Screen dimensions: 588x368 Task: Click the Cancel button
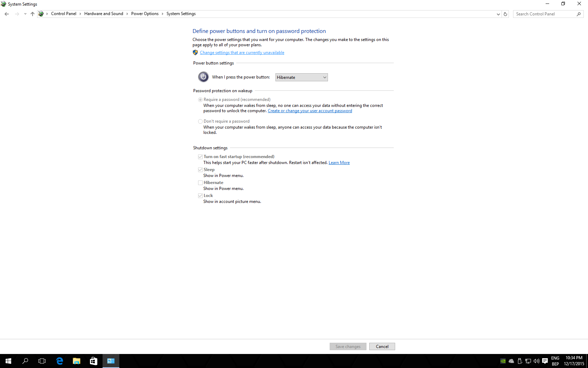click(x=382, y=347)
